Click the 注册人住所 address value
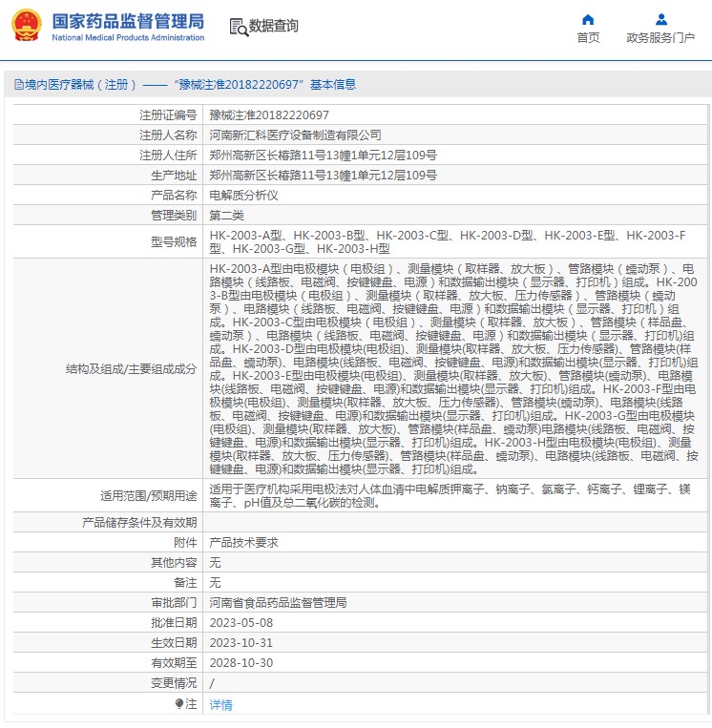The image size is (712, 728). tap(323, 156)
